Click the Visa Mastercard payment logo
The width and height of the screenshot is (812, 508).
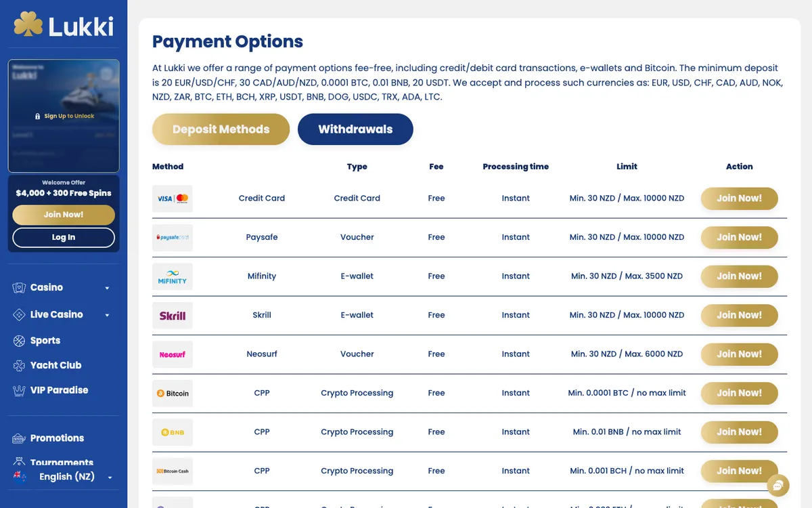point(173,198)
